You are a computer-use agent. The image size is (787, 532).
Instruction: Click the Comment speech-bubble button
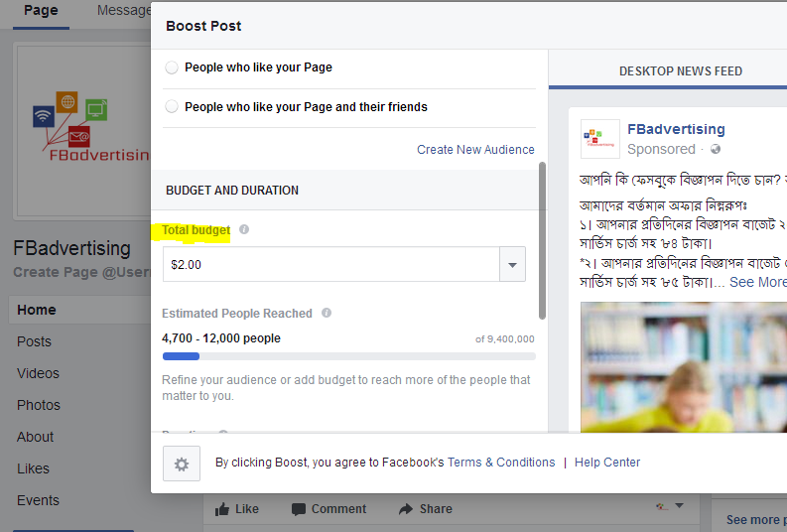point(328,509)
